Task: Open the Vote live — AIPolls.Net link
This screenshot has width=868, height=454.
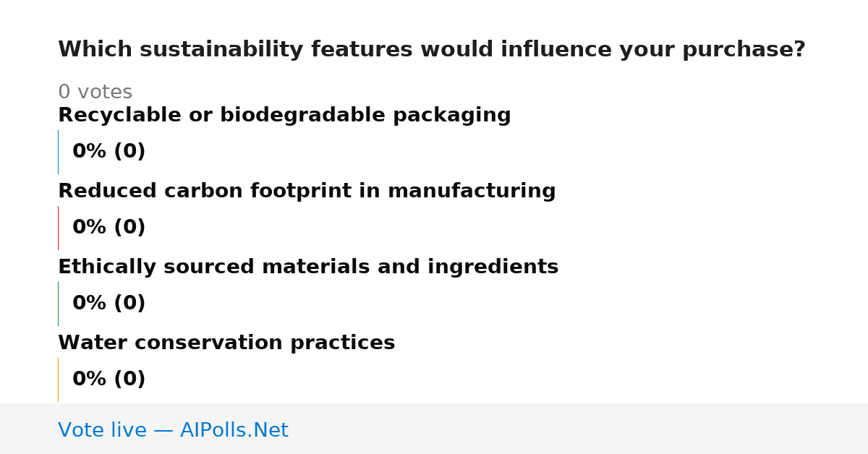Action: (x=173, y=430)
